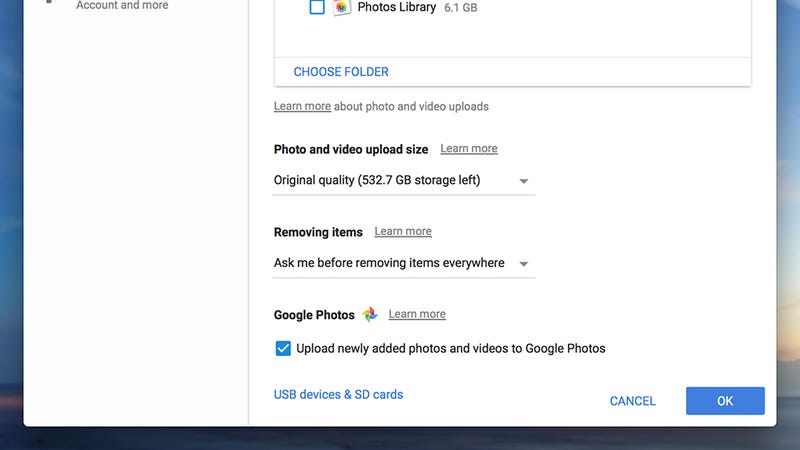Screen dimensions: 800x450
Task: Uncheck Upload newly added photos to Google Photos
Action: click(283, 348)
